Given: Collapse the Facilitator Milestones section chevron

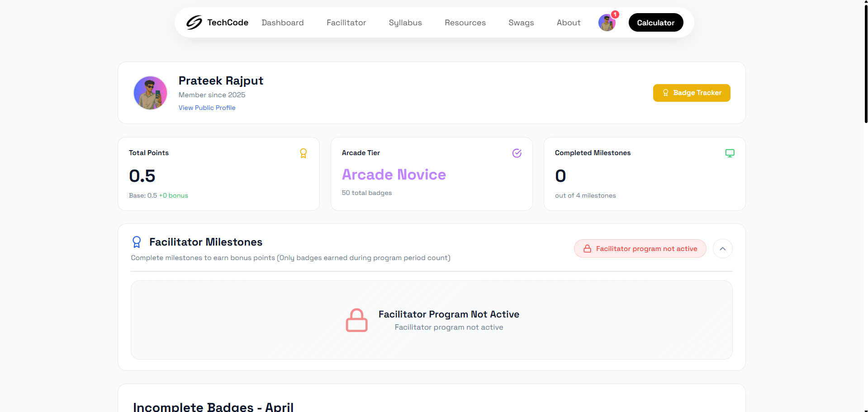Looking at the screenshot, I should [x=722, y=248].
